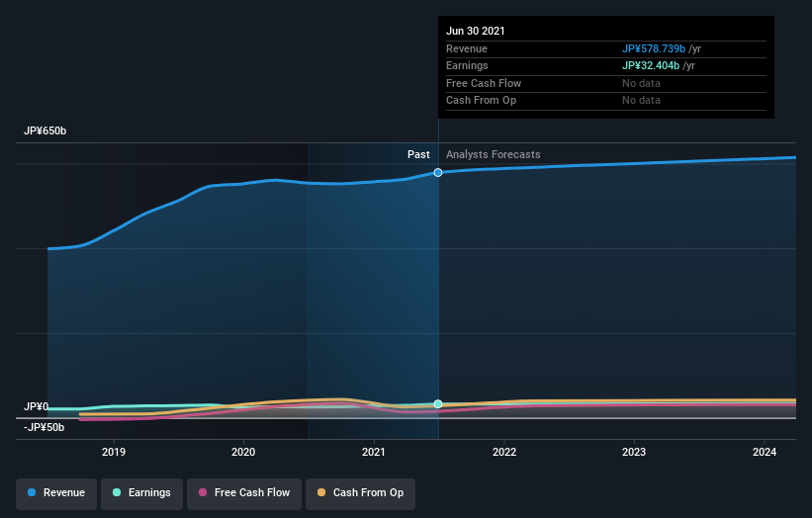Click the 2019 x-axis label
812x518 pixels.
(114, 452)
